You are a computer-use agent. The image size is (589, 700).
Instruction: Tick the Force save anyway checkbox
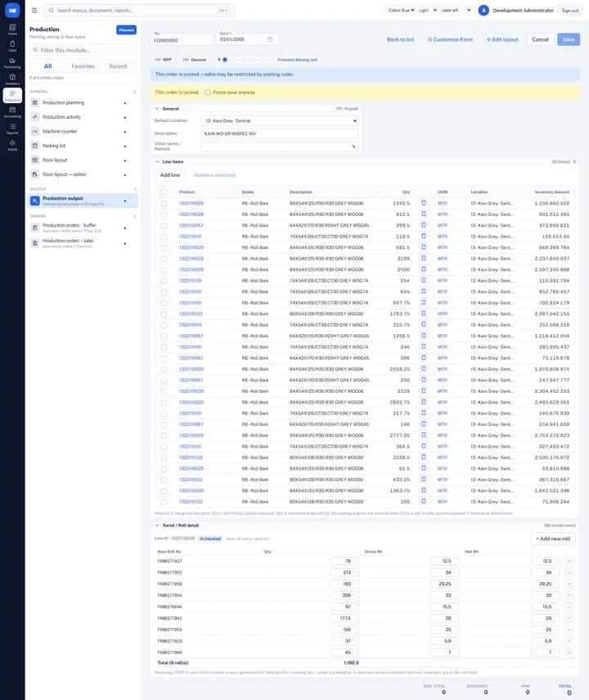tap(208, 93)
